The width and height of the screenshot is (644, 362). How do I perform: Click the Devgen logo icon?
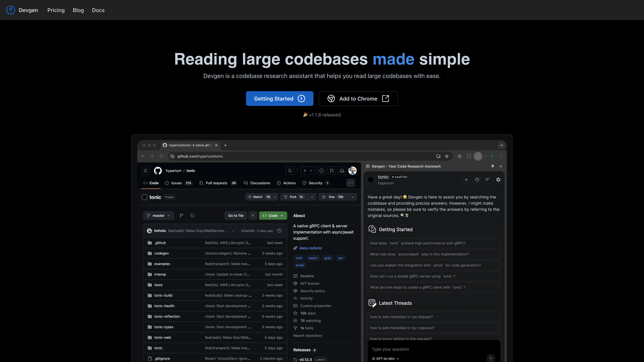[x=11, y=10]
